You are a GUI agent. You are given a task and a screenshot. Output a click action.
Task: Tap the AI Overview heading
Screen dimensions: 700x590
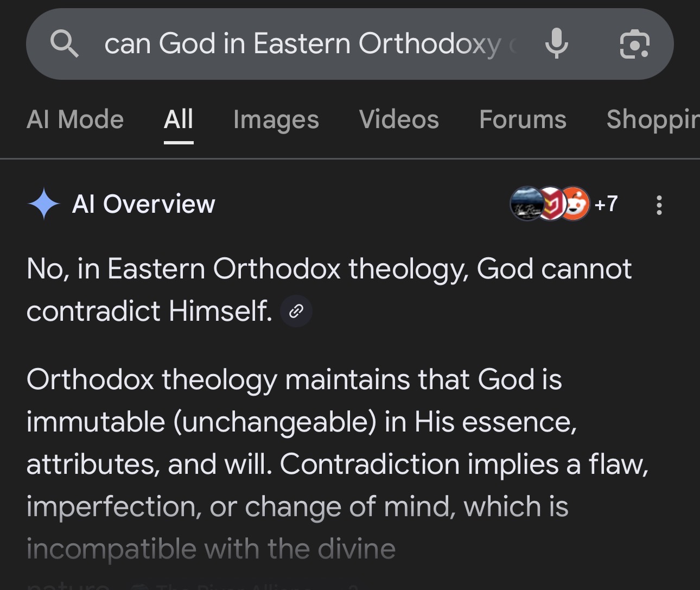[x=144, y=204]
